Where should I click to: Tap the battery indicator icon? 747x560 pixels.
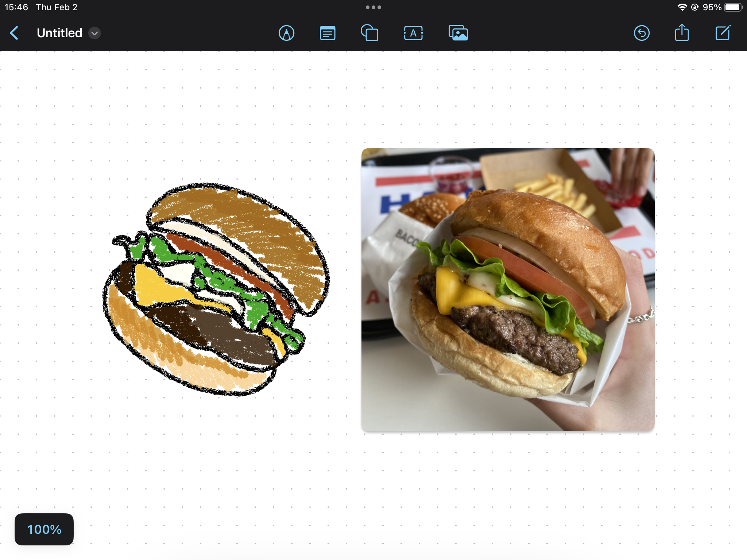pyautogui.click(x=733, y=7)
